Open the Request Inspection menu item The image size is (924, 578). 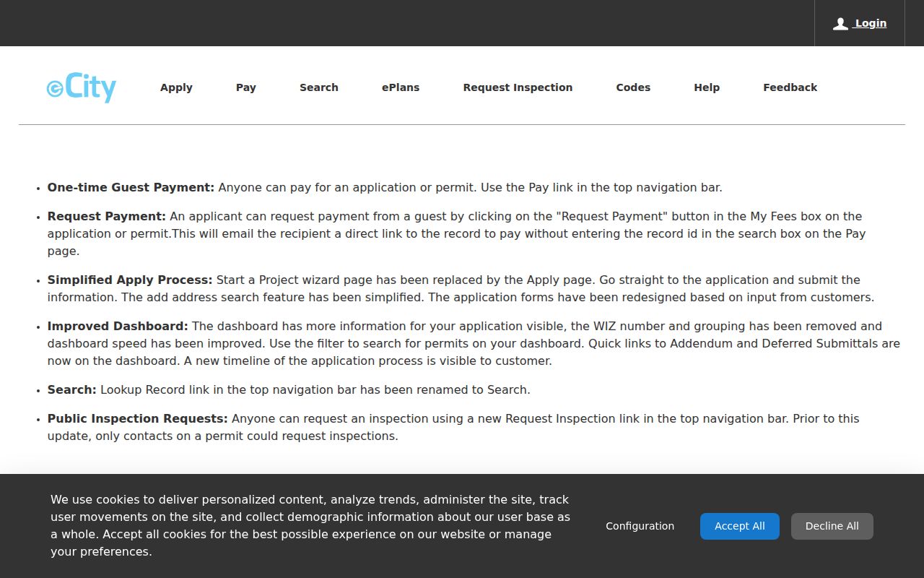tap(518, 87)
